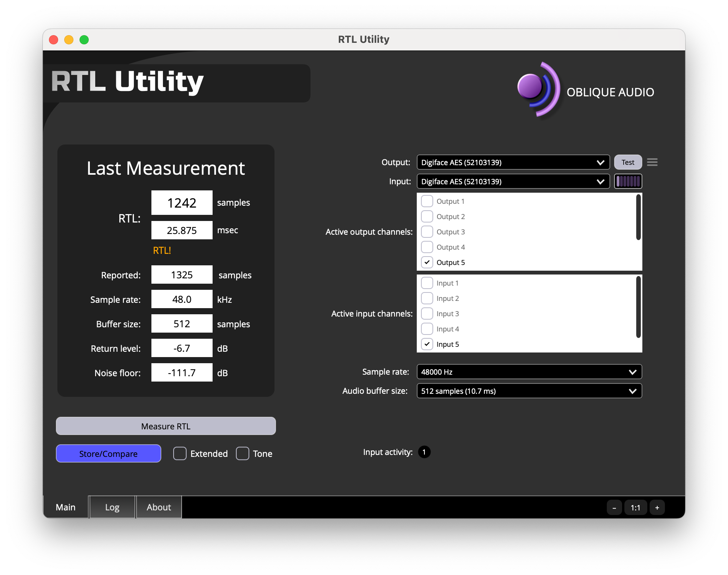Screen dimensions: 728x575
Task: Toggle the Extended checkbox
Action: [x=180, y=453]
